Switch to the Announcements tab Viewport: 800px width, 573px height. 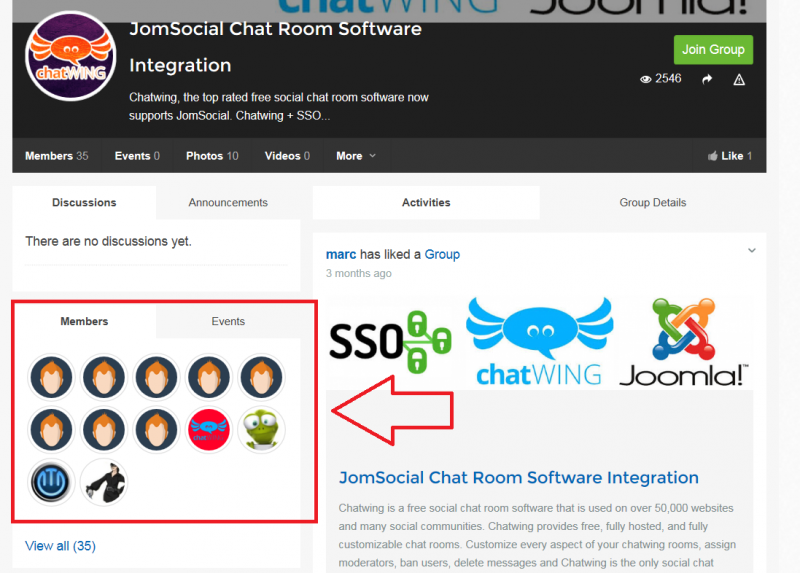pyautogui.click(x=228, y=203)
